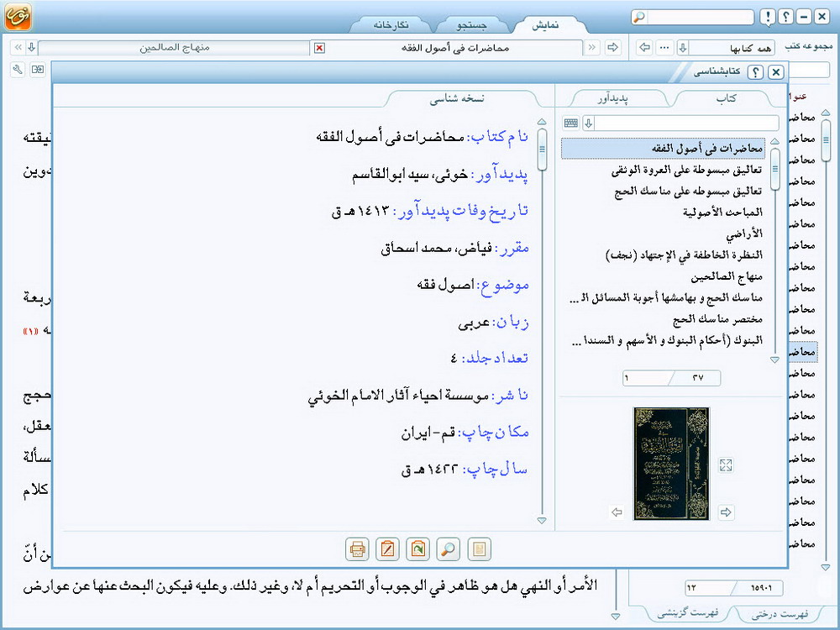Select الأراضي in book list
The width and height of the screenshot is (840, 630).
tap(664, 234)
